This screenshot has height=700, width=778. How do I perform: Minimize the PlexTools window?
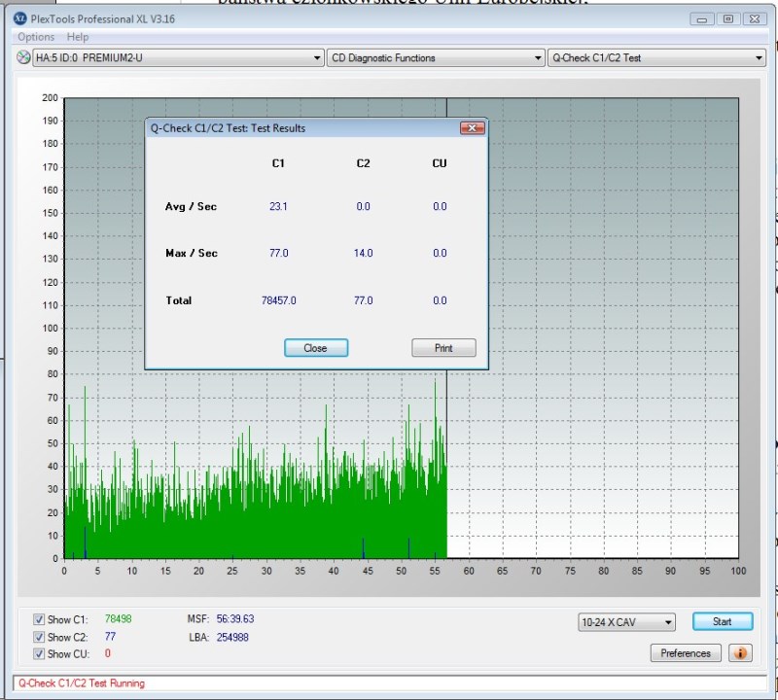point(701,19)
